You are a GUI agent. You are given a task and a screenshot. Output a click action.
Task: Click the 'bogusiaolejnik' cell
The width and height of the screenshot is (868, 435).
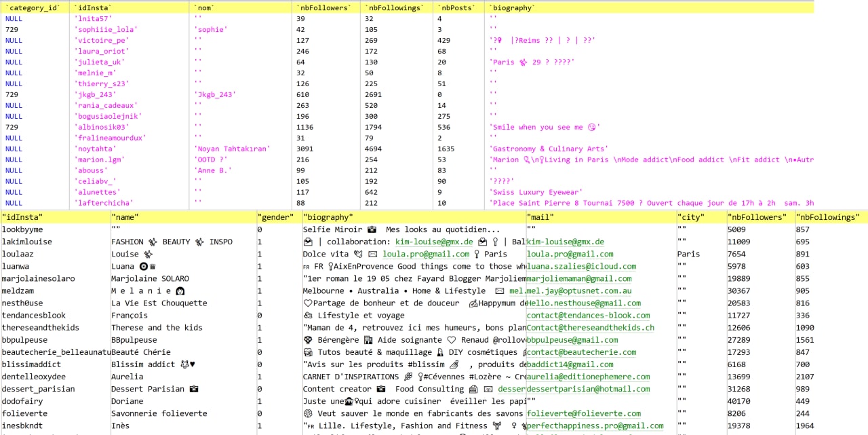(108, 116)
